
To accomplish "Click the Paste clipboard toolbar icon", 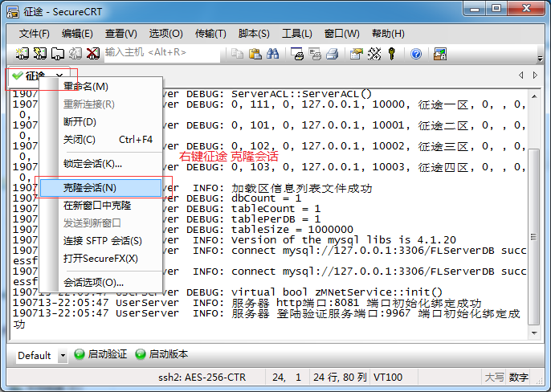I will 255,54.
